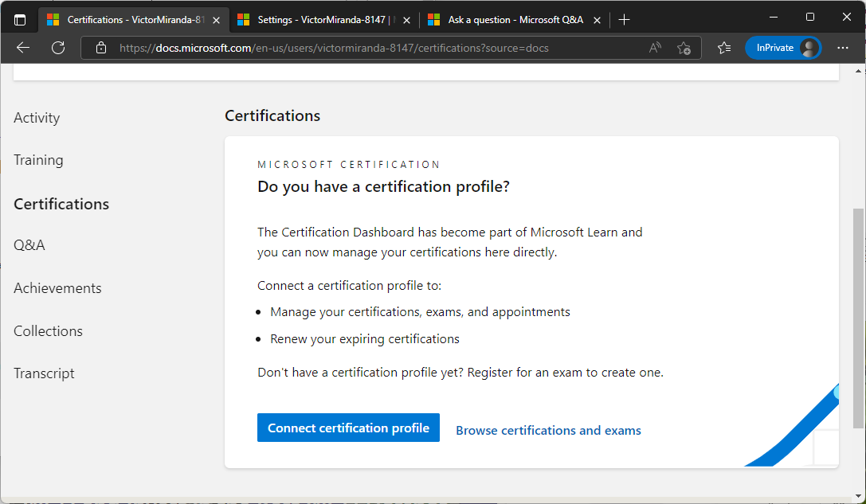
Task: Add this page to favorites via star icon
Action: pyautogui.click(x=684, y=48)
